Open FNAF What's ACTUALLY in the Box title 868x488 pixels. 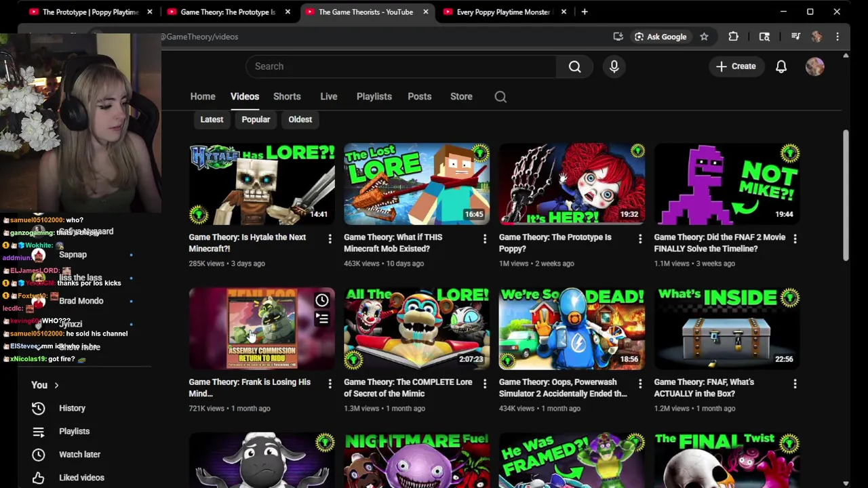pyautogui.click(x=704, y=388)
